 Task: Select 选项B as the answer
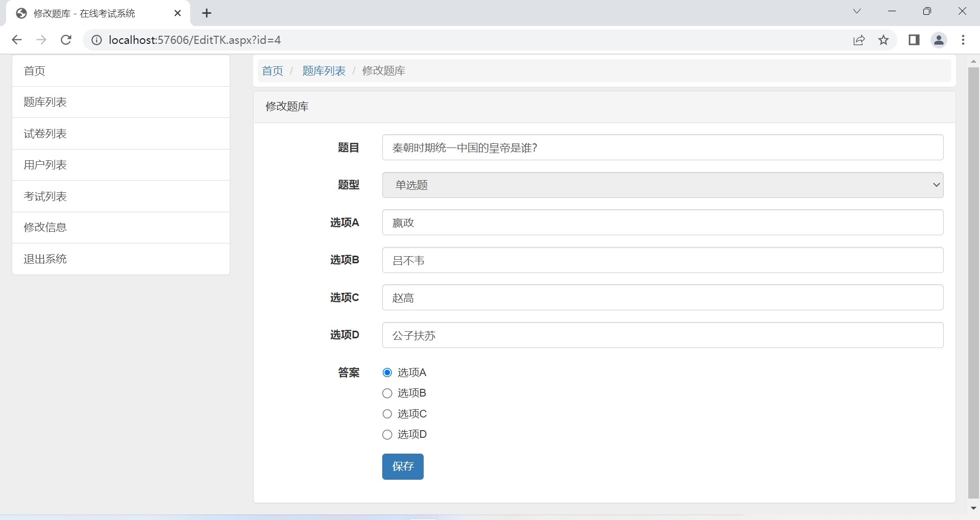(x=387, y=393)
